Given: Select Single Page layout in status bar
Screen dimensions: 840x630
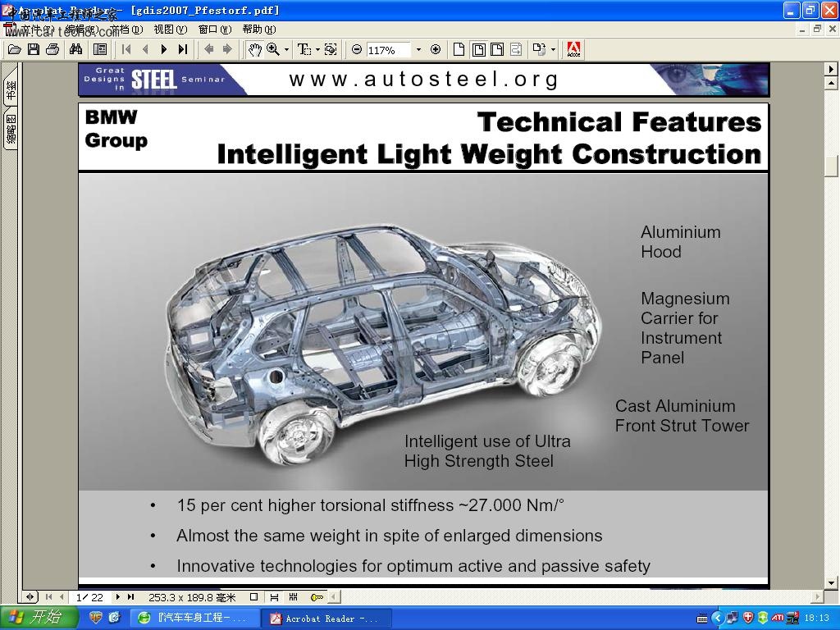Looking at the screenshot, I should point(254,597).
